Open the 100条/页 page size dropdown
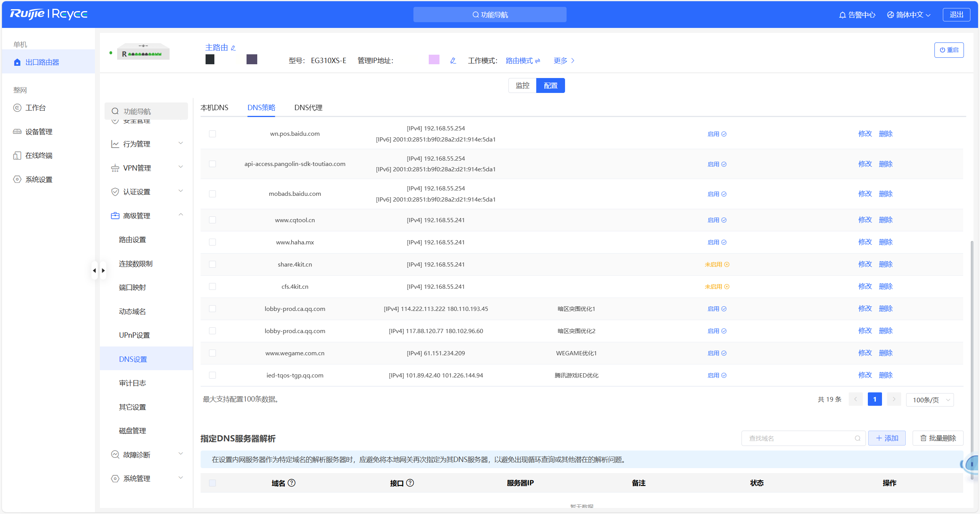The image size is (980, 514). 930,399
